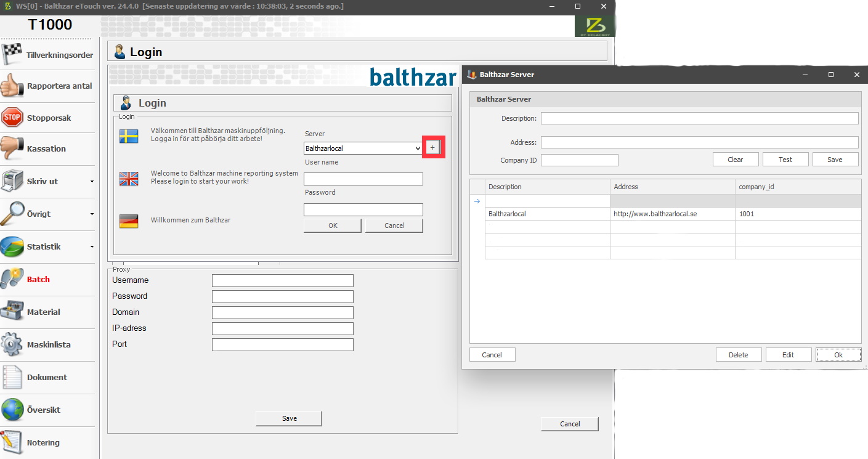Click the new-row arrow indicator in table
Image resolution: width=868 pixels, height=459 pixels.
coord(477,201)
